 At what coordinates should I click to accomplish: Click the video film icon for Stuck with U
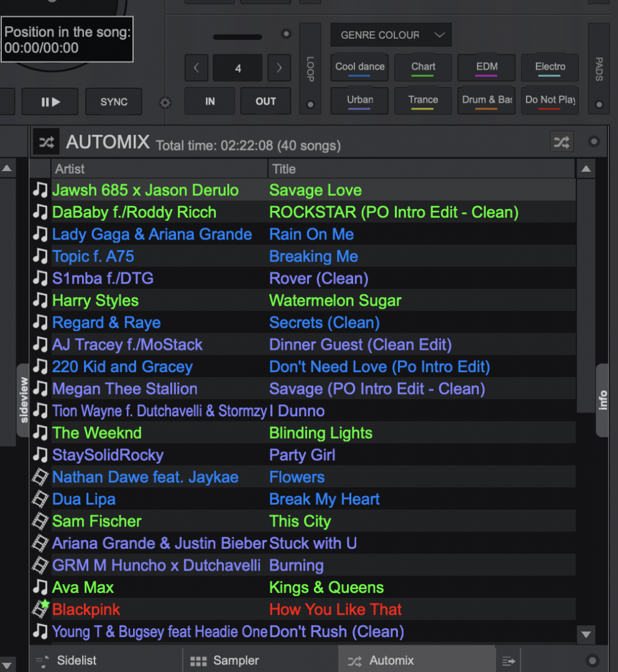[x=40, y=543]
